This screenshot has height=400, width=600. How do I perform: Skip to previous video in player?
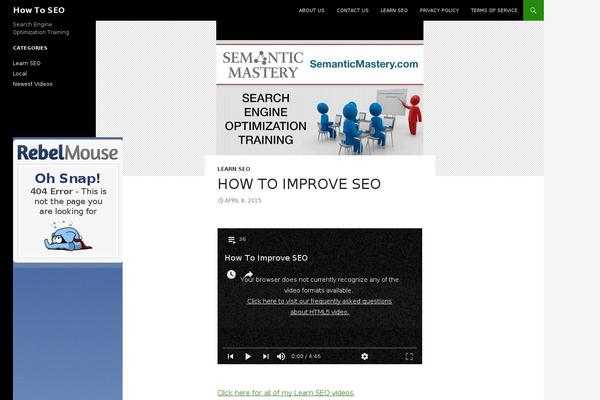pos(230,356)
